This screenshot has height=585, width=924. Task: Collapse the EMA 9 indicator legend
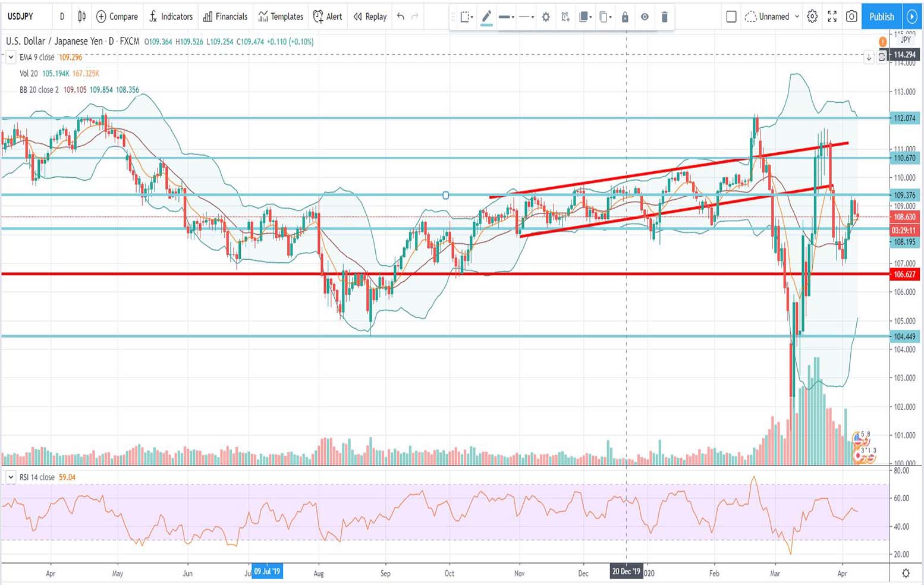pyautogui.click(x=11, y=58)
